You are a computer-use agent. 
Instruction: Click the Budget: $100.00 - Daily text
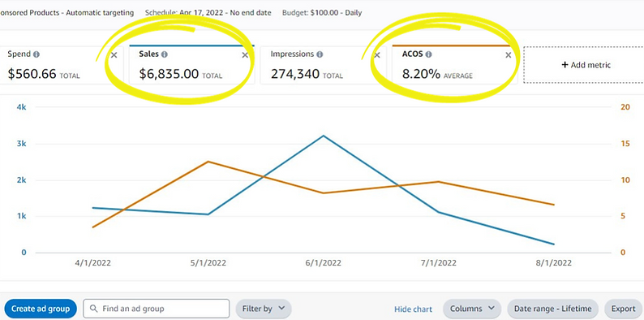point(322,13)
